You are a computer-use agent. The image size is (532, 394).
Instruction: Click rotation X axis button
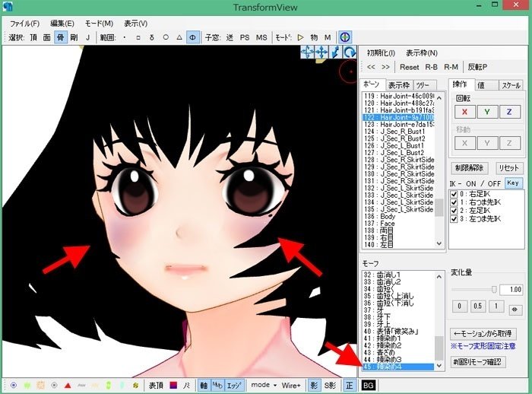pos(465,112)
